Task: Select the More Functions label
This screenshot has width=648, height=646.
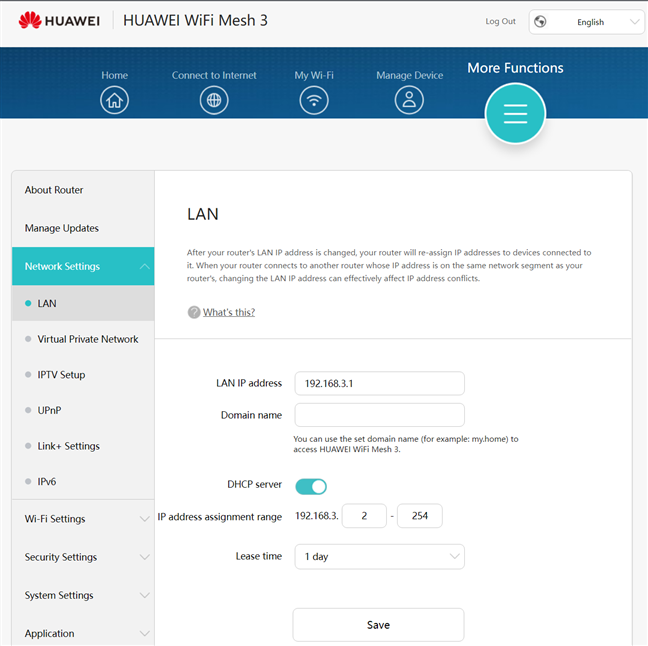Action: click(515, 68)
